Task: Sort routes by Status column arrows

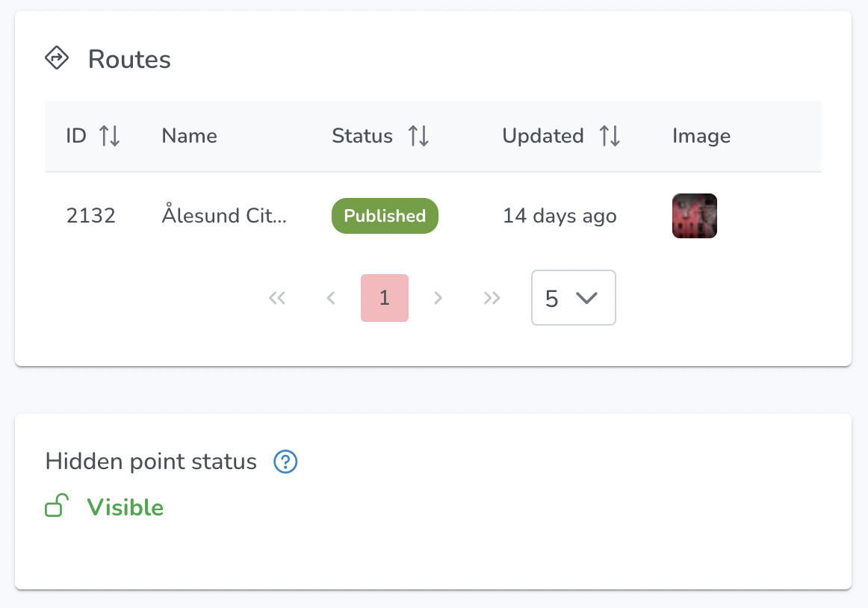Action: pyautogui.click(x=418, y=136)
